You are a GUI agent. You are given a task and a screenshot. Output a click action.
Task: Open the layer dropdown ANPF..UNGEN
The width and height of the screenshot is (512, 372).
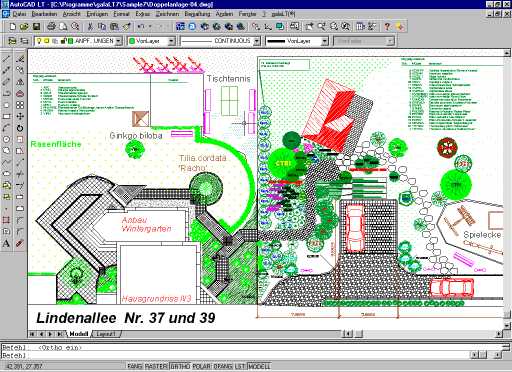(x=78, y=41)
